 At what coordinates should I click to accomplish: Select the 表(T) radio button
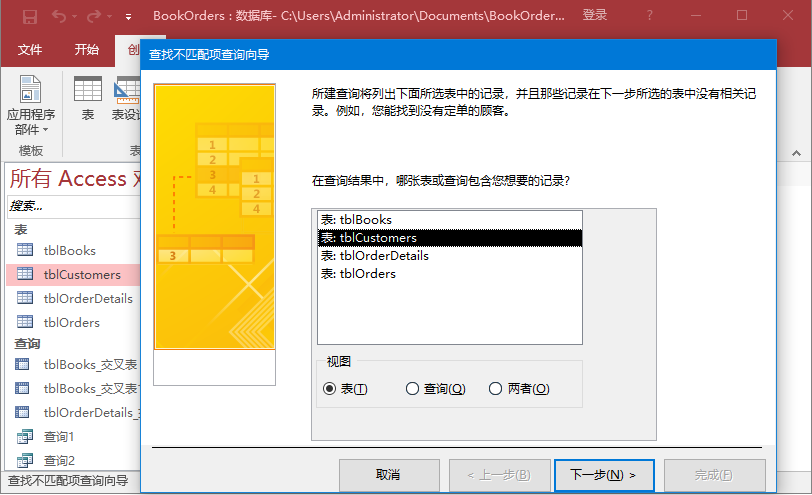[x=330, y=389]
